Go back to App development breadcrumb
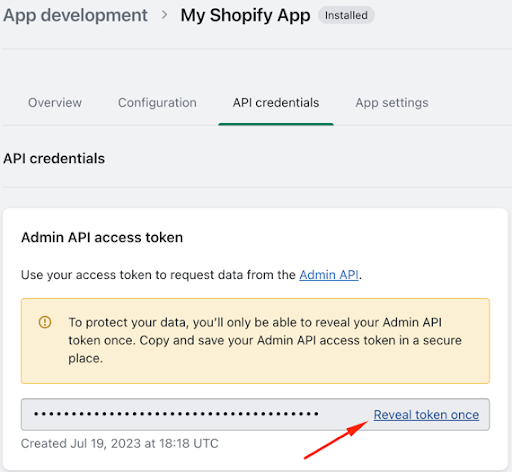The height and width of the screenshot is (472, 512). tap(75, 15)
